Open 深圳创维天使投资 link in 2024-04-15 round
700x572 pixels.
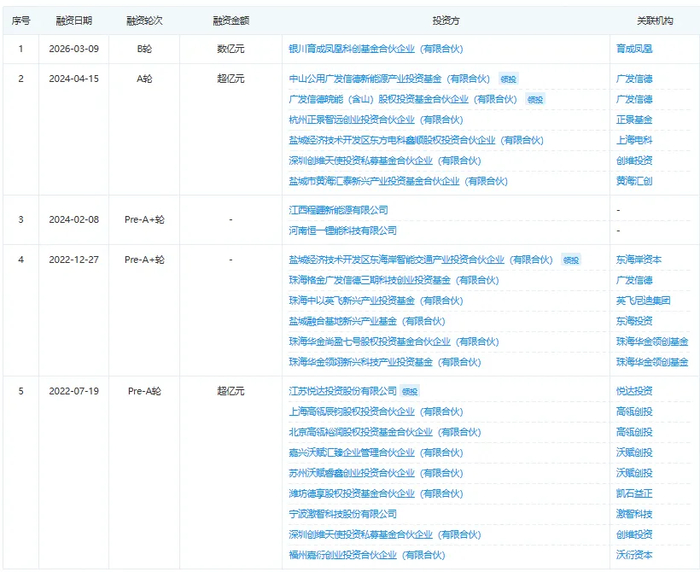coord(385,161)
